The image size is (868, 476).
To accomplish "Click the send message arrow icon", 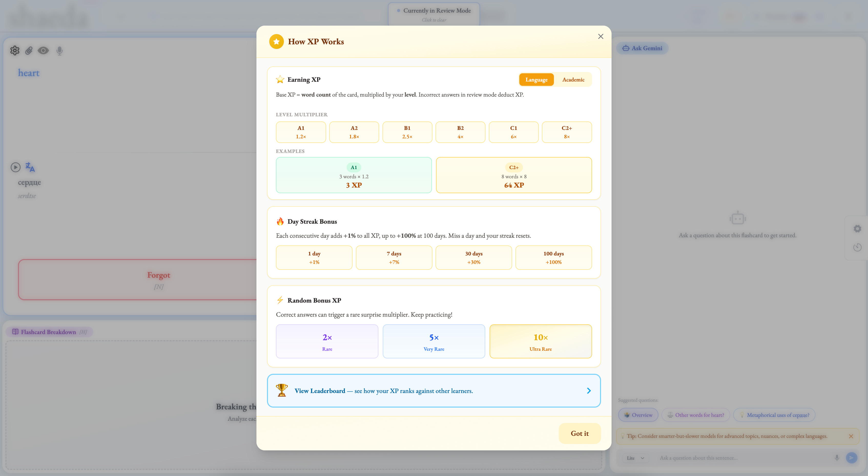I will click(x=851, y=458).
